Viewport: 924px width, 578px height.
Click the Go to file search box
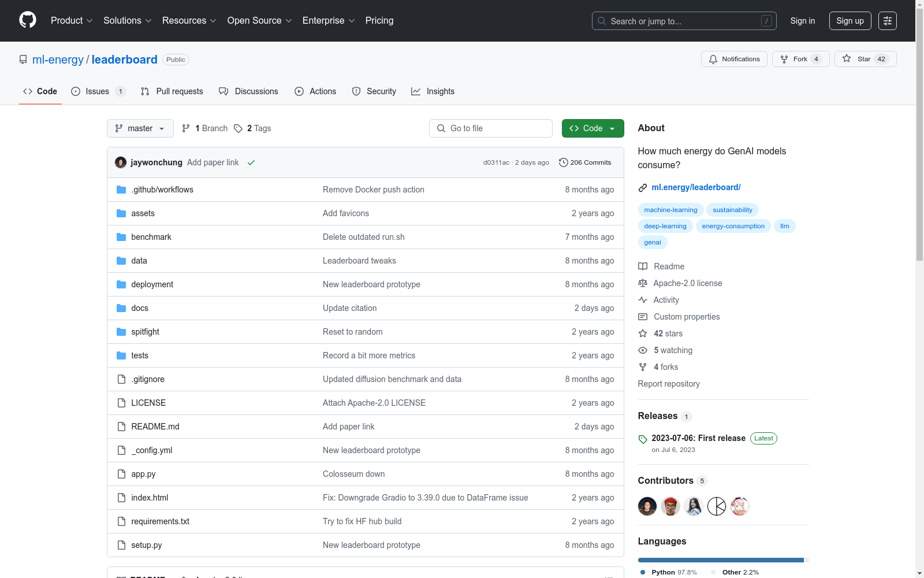(491, 128)
